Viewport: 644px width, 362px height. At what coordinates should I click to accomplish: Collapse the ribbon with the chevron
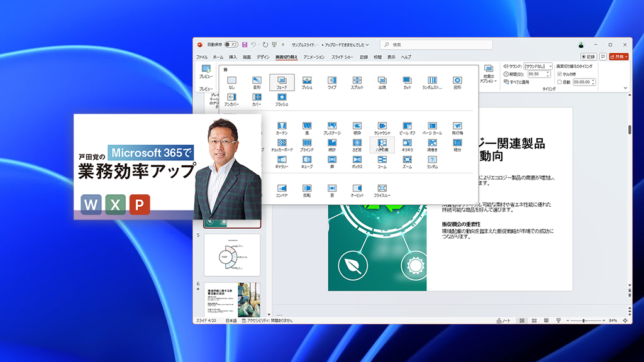pos(626,88)
